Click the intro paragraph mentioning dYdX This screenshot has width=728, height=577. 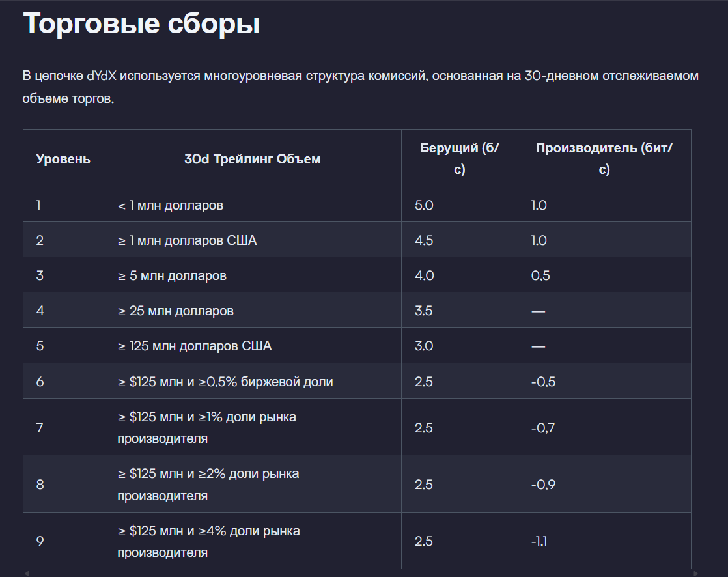coord(360,88)
